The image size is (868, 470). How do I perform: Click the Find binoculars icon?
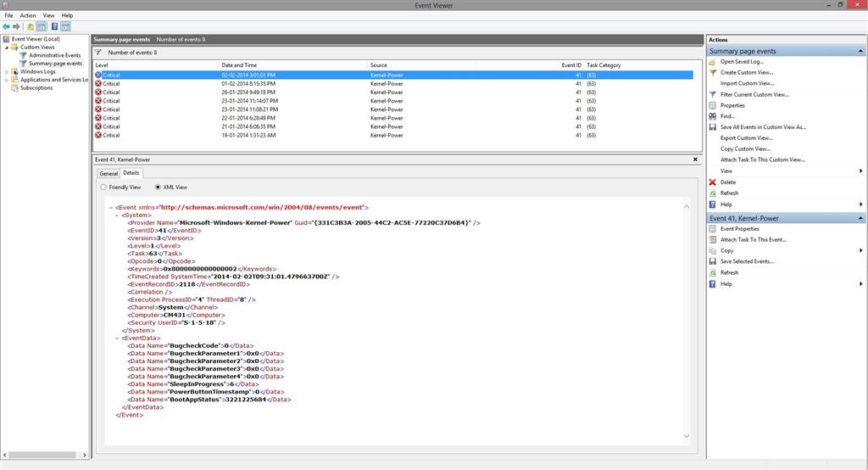tap(712, 116)
